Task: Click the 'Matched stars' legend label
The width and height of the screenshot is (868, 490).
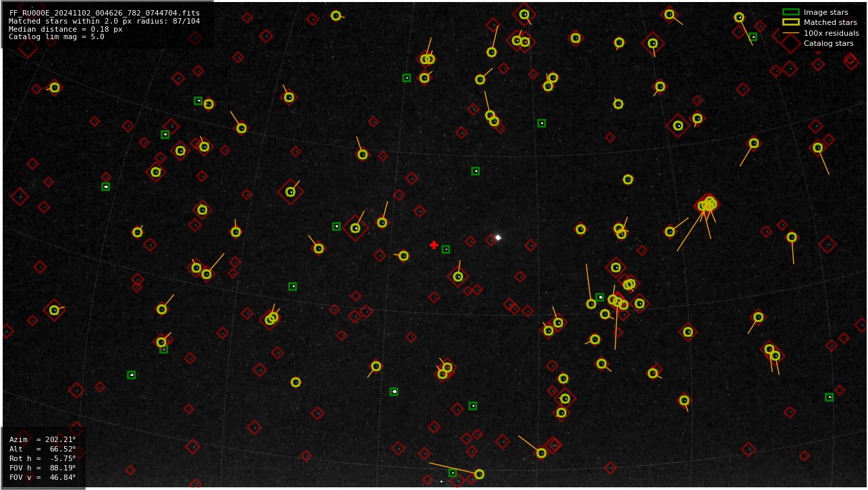Action: point(830,22)
